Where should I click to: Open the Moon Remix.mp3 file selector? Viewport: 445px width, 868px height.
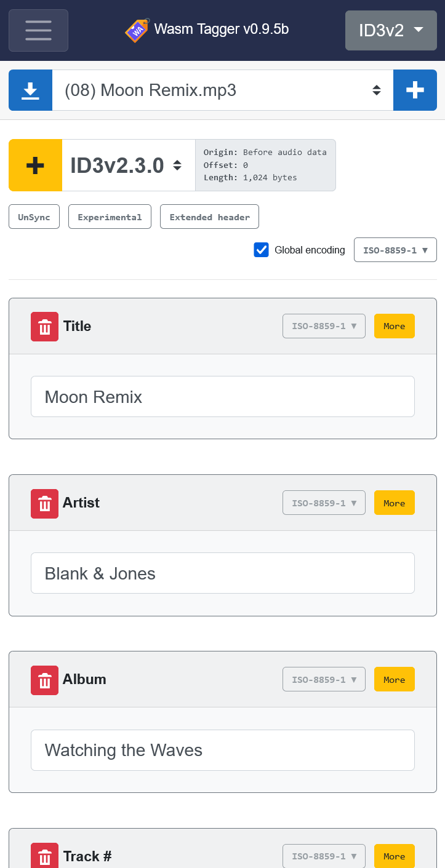point(223,90)
